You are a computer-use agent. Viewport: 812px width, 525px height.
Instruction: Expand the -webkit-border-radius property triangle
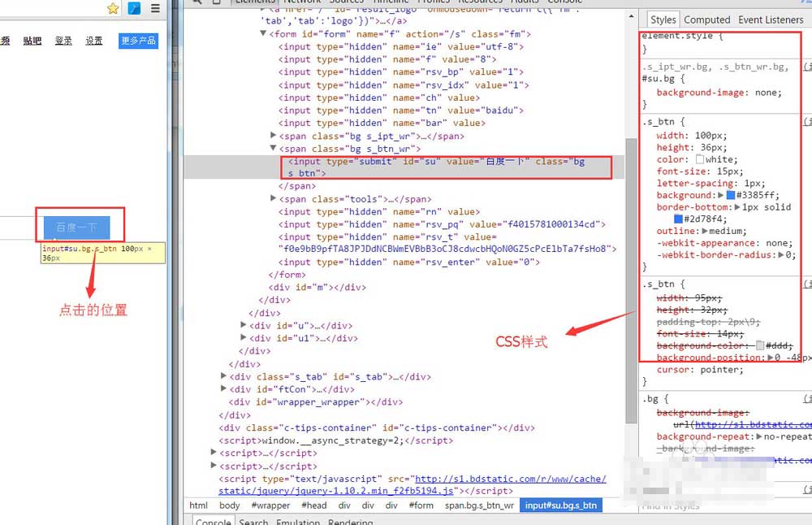click(x=781, y=255)
